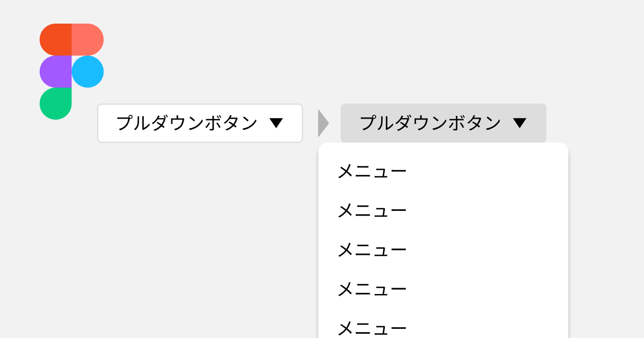The width and height of the screenshot is (644, 338).
Task: Click the green circle of the Figma logo
Action: click(x=56, y=102)
